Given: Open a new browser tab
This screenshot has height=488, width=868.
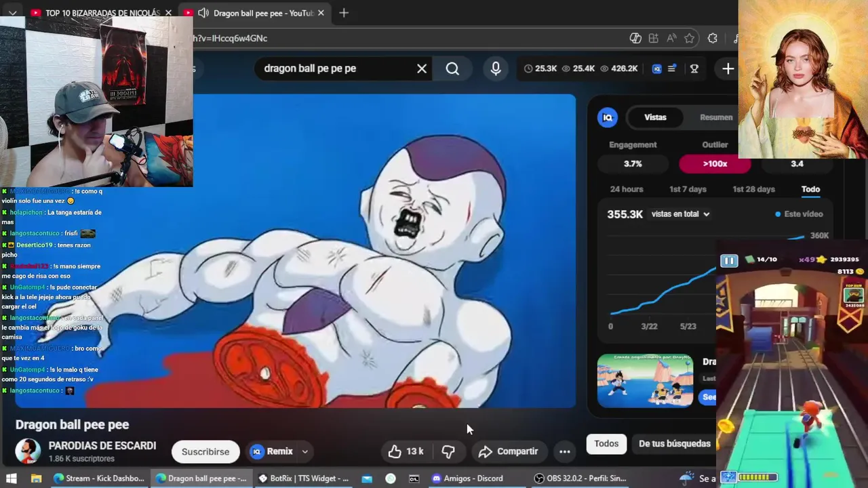Looking at the screenshot, I should (x=344, y=13).
